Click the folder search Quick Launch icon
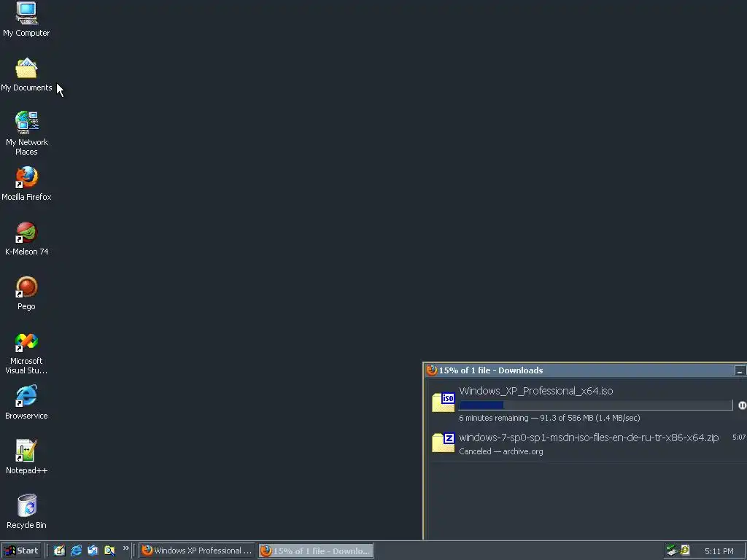 coord(109,551)
